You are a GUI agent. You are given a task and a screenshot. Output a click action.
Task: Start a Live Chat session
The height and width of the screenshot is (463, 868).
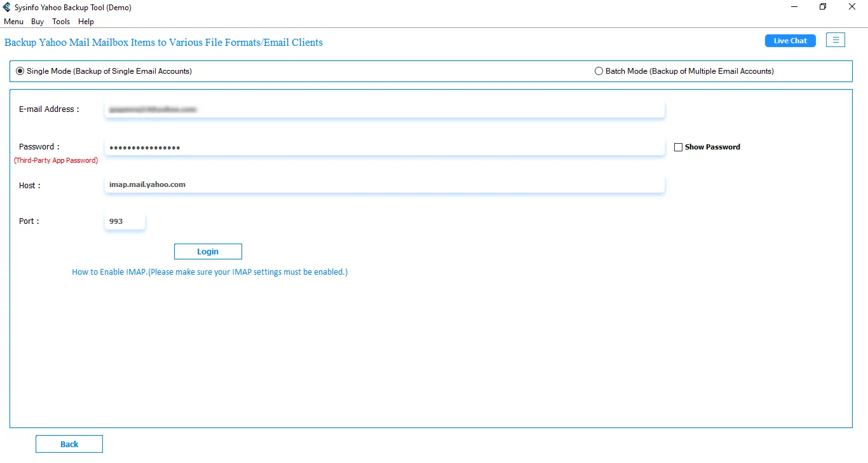[x=790, y=41]
